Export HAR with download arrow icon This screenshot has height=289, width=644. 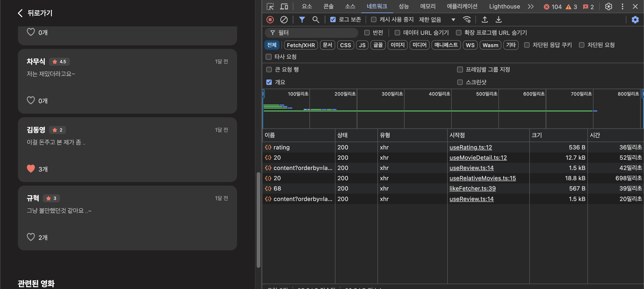[x=498, y=19]
